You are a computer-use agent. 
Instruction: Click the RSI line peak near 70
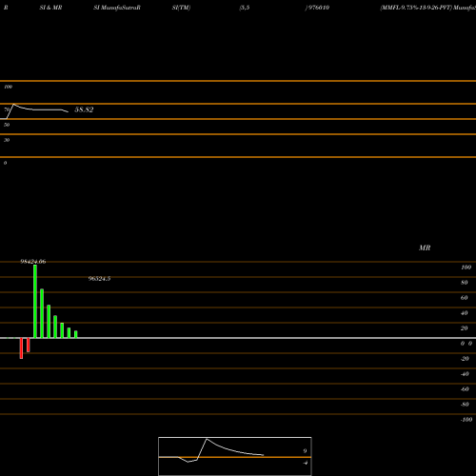(13, 105)
